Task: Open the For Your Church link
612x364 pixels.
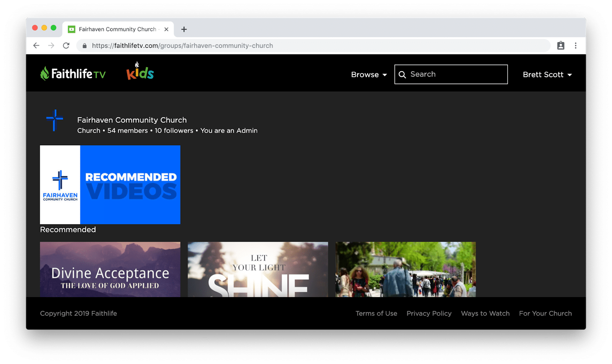Action: coord(545,313)
